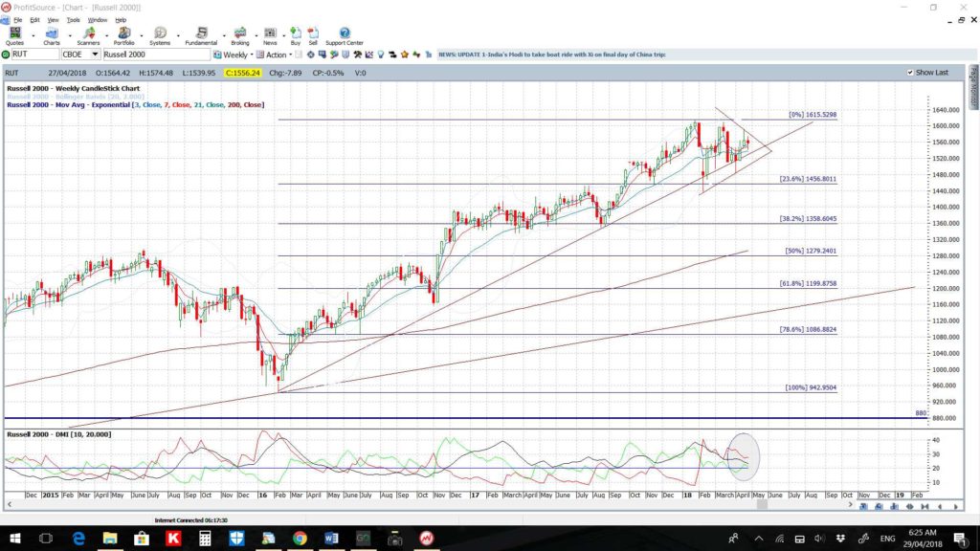Step chart right with the right arrow icon
The image size is (980, 551).
tap(956, 507)
